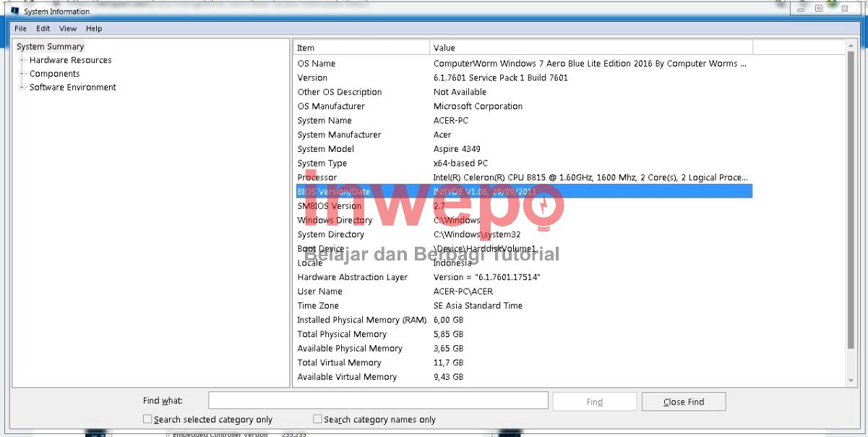868x437 pixels.
Task: Select the Total Virtual Memory row
Action: pos(523,362)
